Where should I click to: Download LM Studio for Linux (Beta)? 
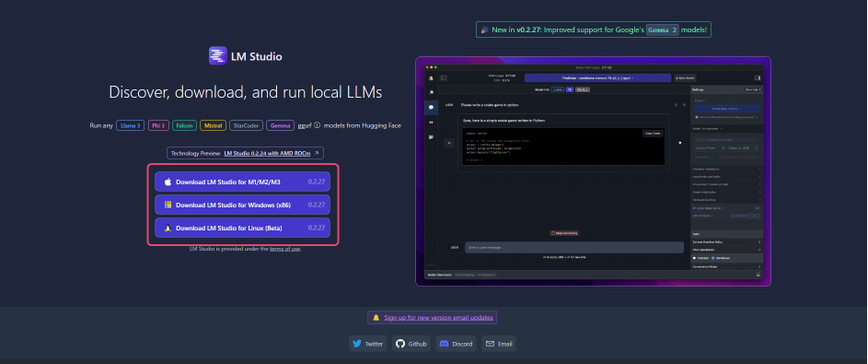[242, 228]
